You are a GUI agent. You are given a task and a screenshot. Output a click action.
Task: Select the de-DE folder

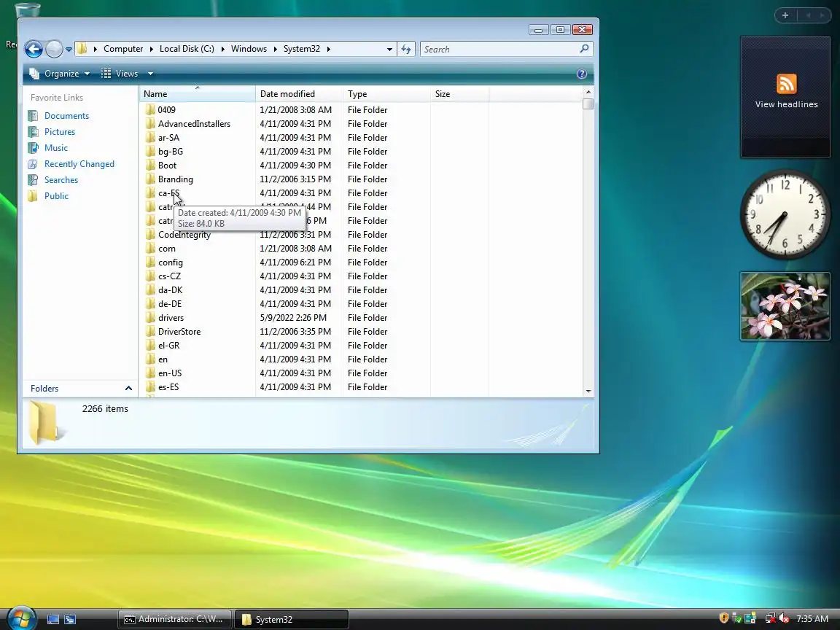(x=170, y=304)
